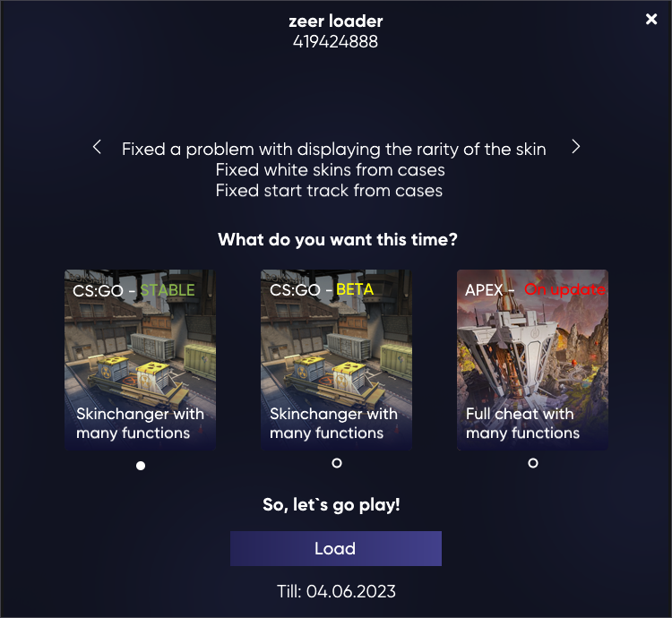672x618 pixels.
Task: Click the green STABLE label
Action: [168, 290]
